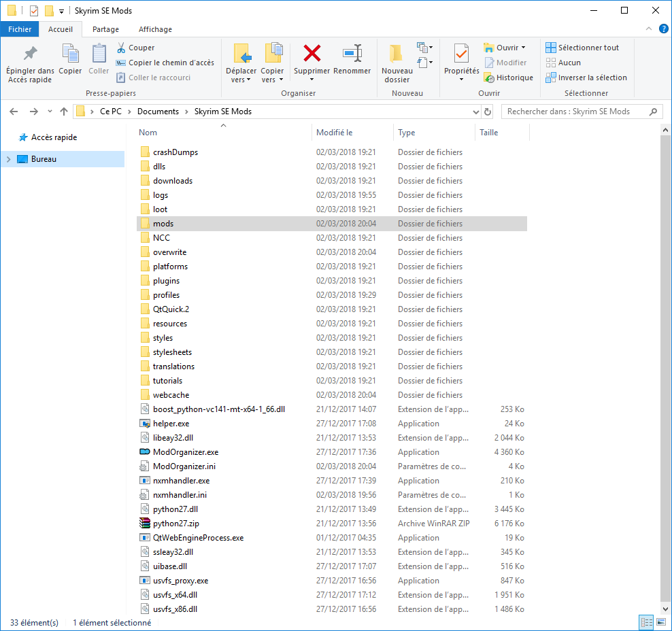Click the Coller clipboard icon

(99, 59)
